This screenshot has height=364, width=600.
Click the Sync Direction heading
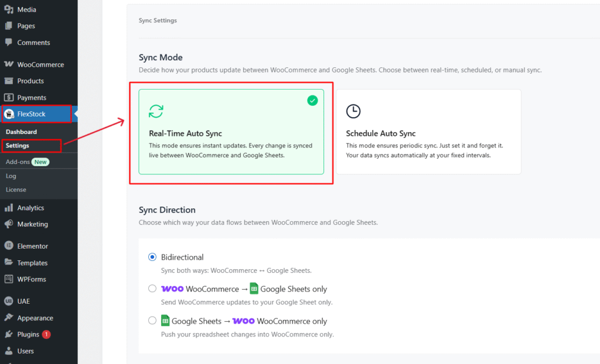pos(167,210)
